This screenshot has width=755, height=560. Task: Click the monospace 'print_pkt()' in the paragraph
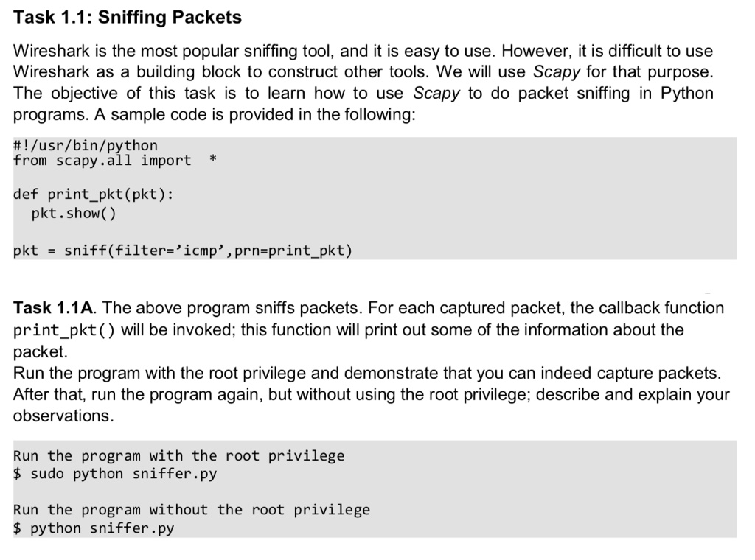coord(64,331)
